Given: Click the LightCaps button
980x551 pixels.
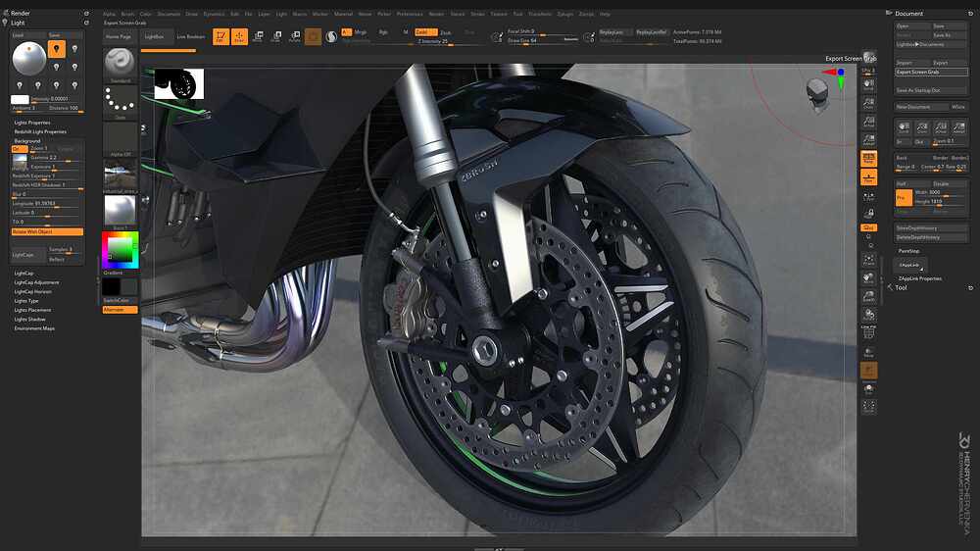Looking at the screenshot, I should (28, 255).
